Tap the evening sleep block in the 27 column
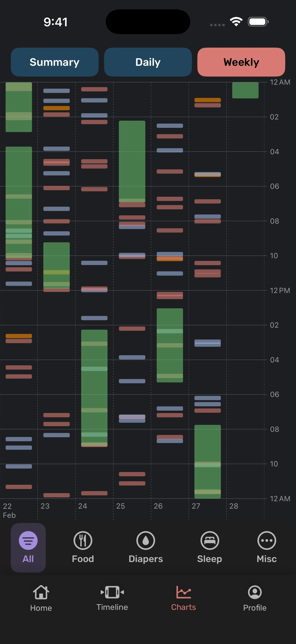Screen dimensions: 296x644 point(207,461)
